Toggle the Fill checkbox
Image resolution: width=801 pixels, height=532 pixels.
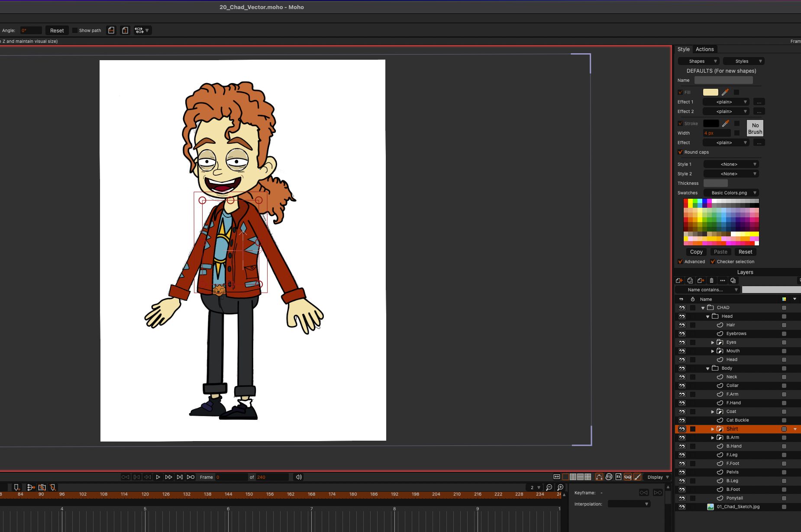click(680, 92)
